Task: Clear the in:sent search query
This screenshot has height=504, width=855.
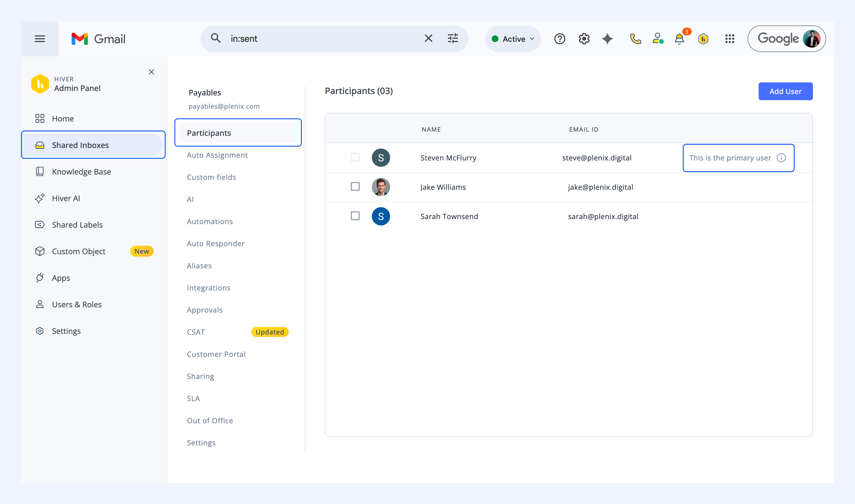Action: point(428,38)
